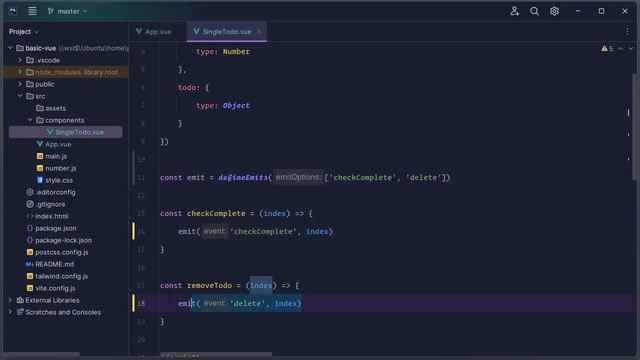640x360 pixels.
Task: Click the editor horizontal scrollbar
Action: pyautogui.click(x=216, y=354)
